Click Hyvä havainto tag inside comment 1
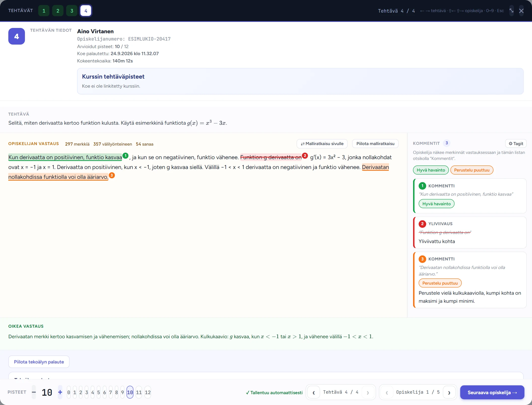Image resolution: width=532 pixels, height=405 pixels. pyautogui.click(x=437, y=204)
